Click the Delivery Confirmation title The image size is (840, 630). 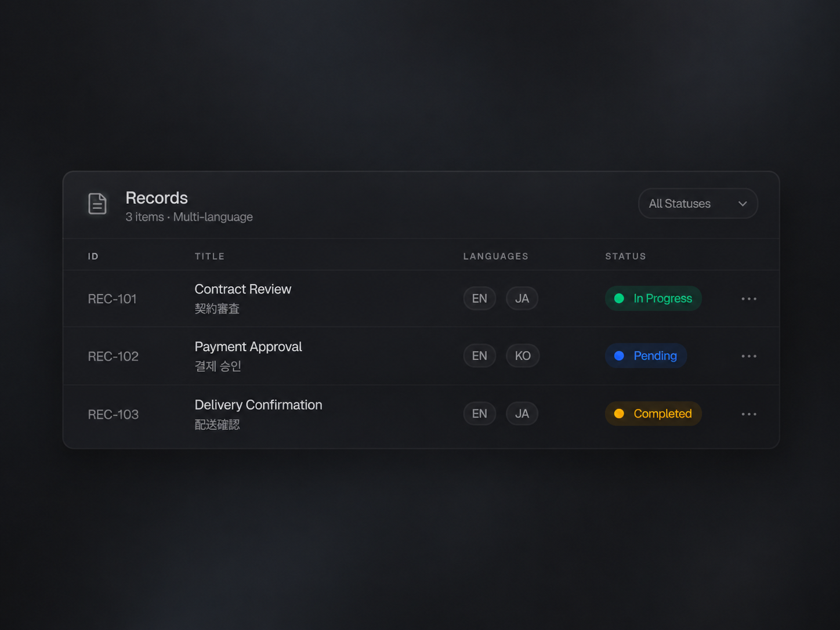[x=258, y=405]
